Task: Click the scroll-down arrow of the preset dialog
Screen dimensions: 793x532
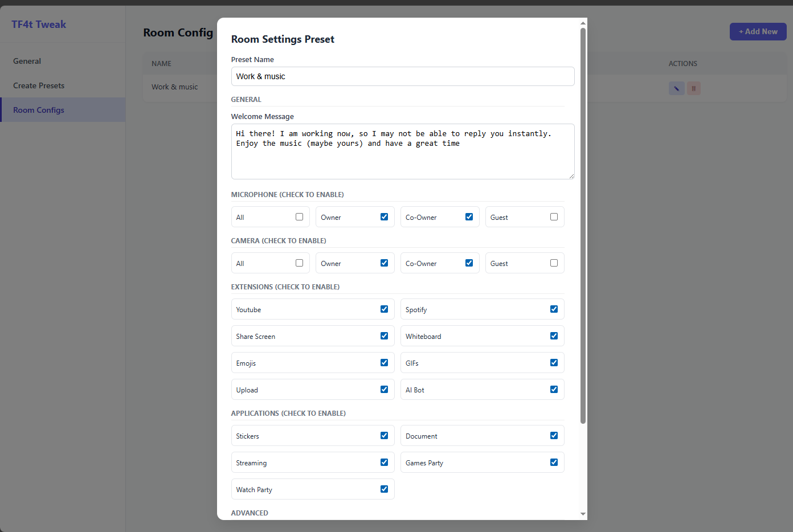Action: click(583, 514)
